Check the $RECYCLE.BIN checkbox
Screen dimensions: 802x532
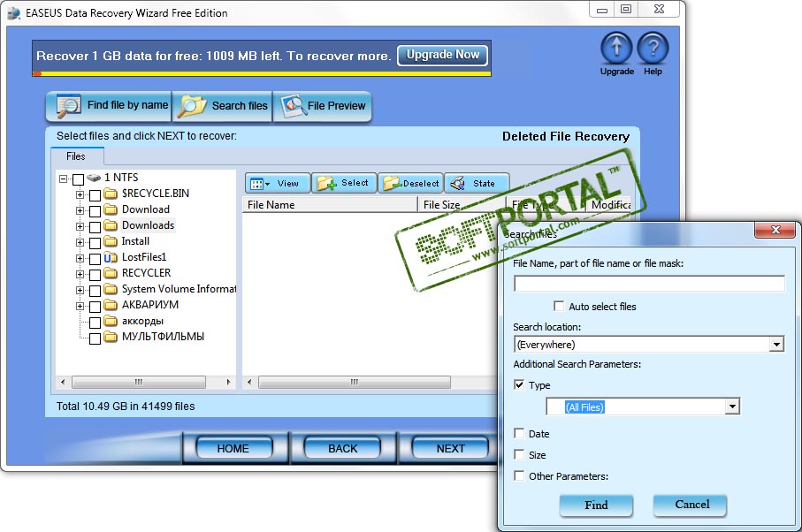(x=95, y=195)
